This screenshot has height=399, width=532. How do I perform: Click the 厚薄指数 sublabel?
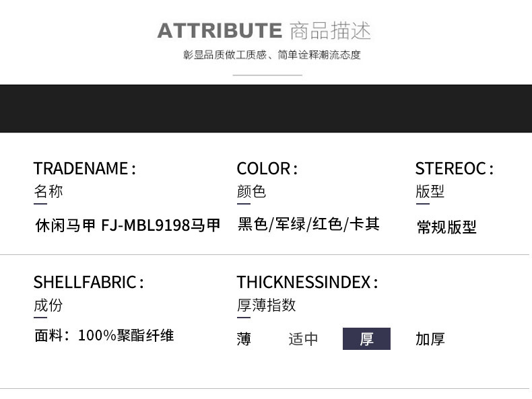267,305
